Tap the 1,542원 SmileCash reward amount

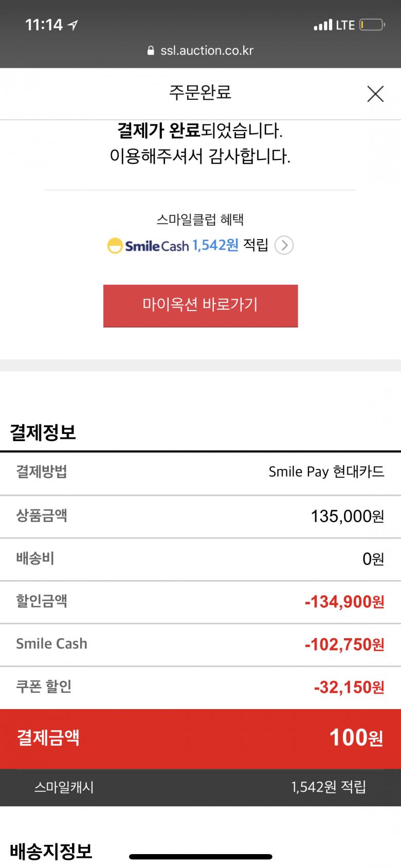pyautogui.click(x=215, y=245)
